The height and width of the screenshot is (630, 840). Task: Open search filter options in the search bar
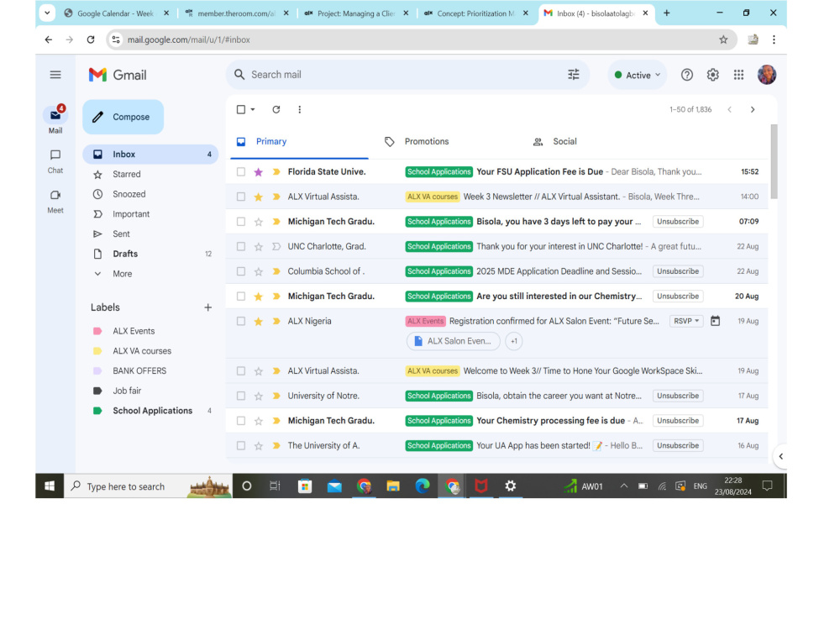click(x=573, y=75)
